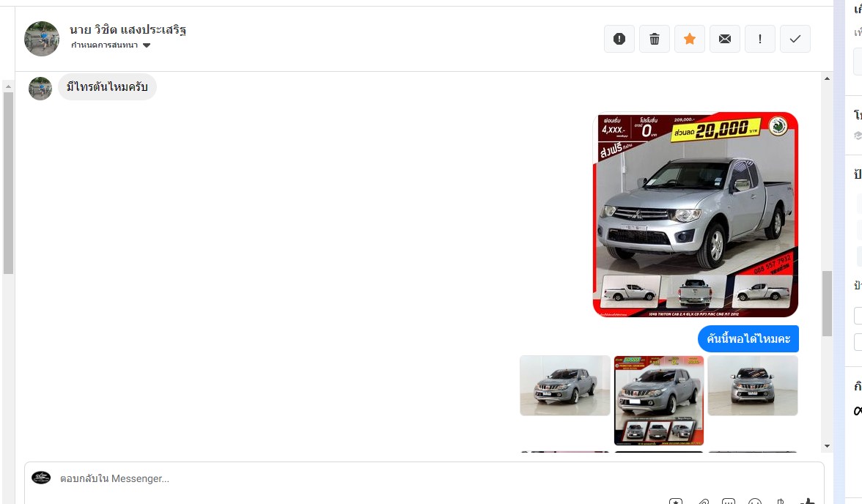Delete conversation using the trash icon
The image size is (862, 504).
point(654,39)
